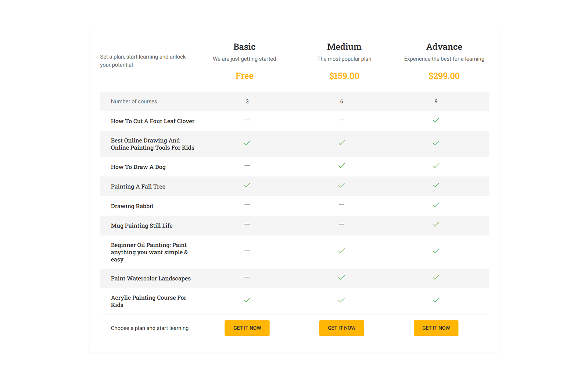Viewport: 588px width, 391px height.
Task: Click Medium dash icon for Mug Painting Still Life
Action: click(341, 224)
